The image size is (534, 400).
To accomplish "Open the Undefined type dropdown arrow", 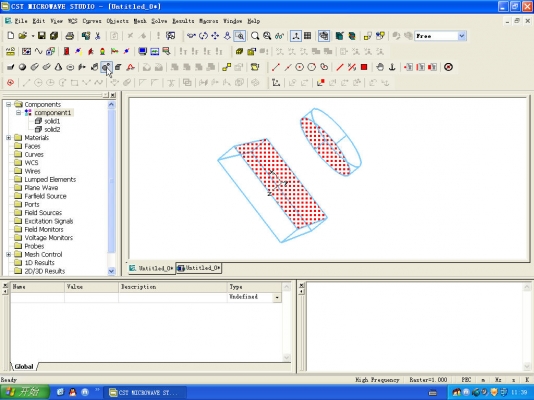I will pos(277,297).
